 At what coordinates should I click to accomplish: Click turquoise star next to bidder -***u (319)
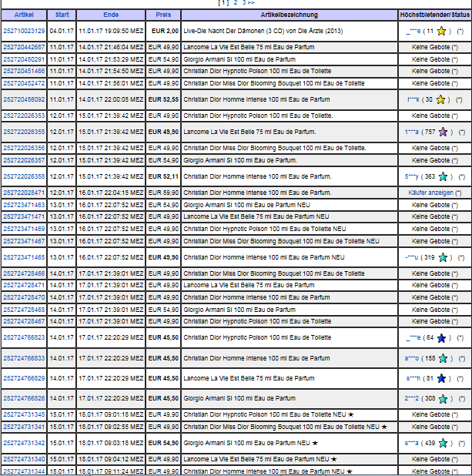pos(444,257)
